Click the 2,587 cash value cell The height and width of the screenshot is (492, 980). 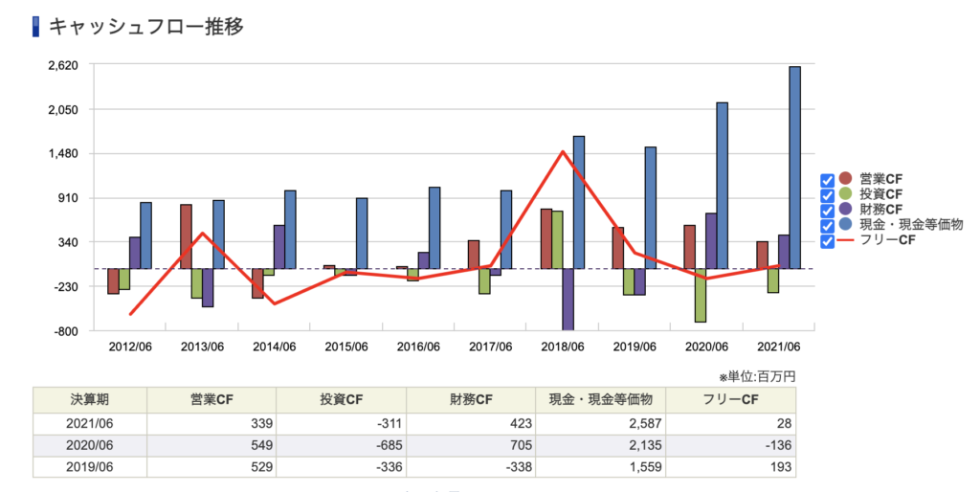(x=601, y=424)
